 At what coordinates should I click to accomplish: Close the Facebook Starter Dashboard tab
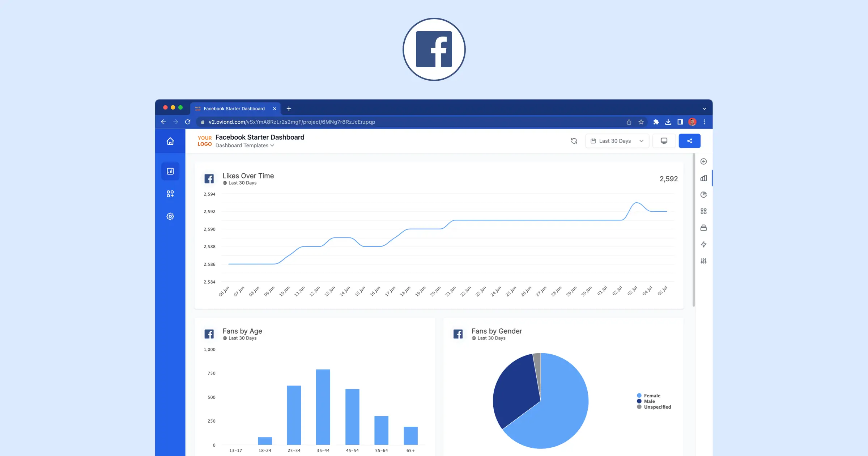[x=275, y=109]
